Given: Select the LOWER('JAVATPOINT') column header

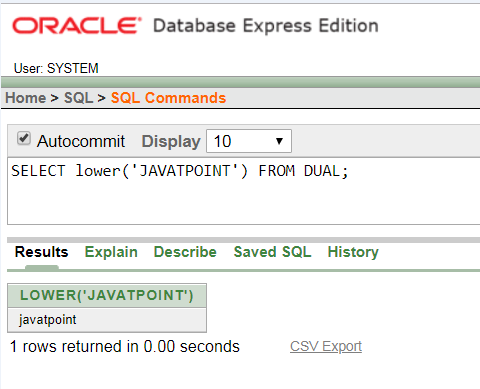Looking at the screenshot, I should point(107,295).
